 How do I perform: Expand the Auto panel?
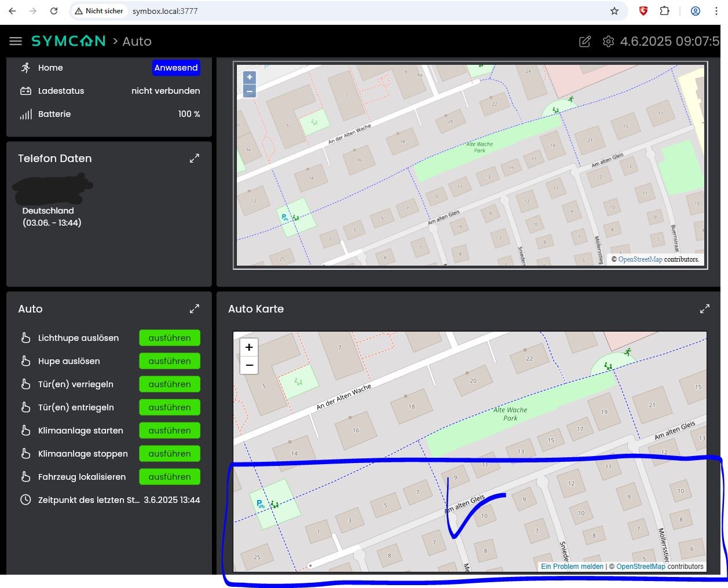point(195,309)
